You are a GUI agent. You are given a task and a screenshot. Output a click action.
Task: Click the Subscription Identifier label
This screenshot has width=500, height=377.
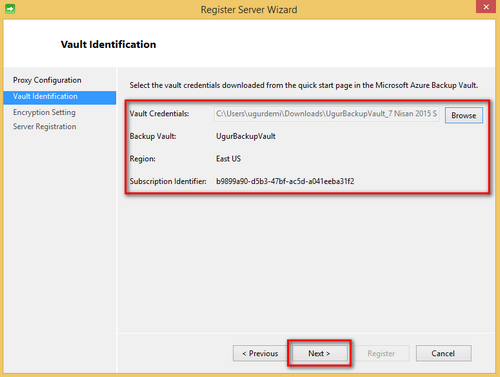pyautogui.click(x=168, y=181)
